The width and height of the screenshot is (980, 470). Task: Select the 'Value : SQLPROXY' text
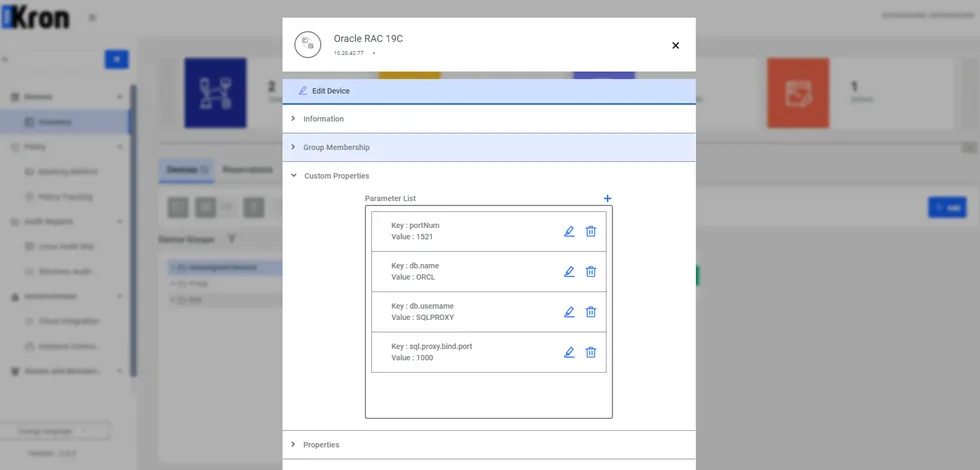422,318
